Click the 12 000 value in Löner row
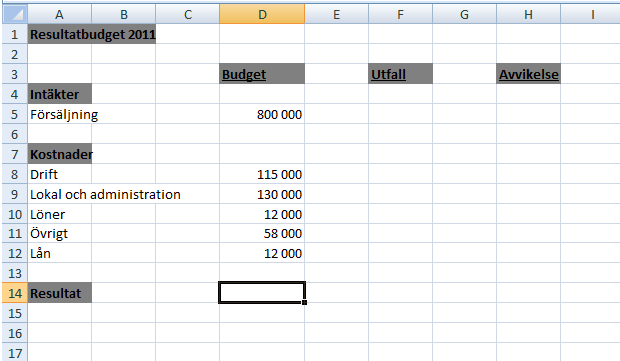This screenshot has width=620, height=361. coord(262,214)
